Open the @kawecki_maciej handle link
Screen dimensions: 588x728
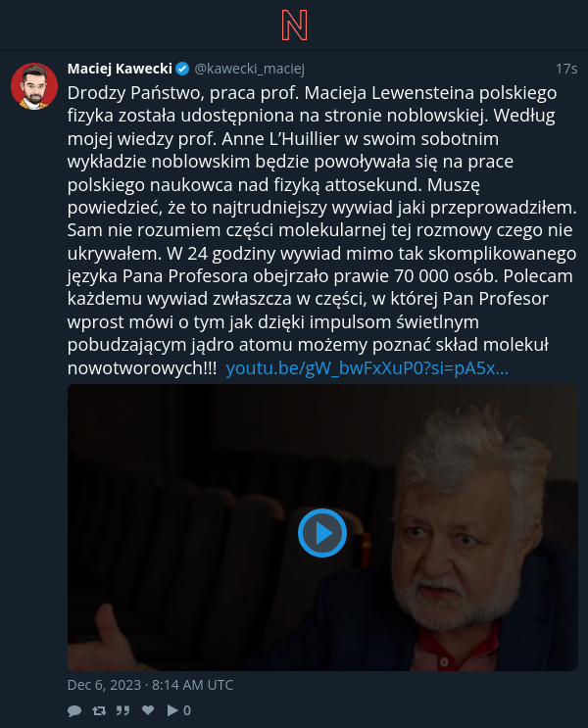click(250, 69)
